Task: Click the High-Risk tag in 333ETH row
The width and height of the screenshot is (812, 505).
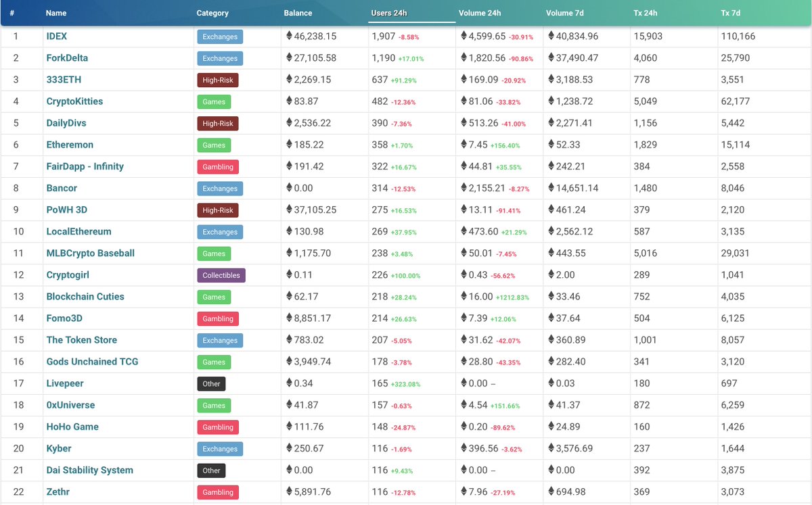Action: 218,80
